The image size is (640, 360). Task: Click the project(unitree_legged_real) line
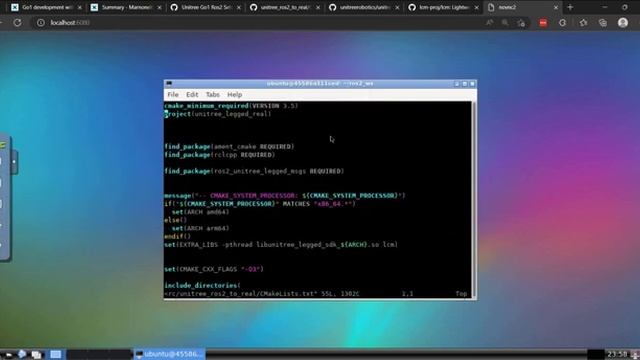tap(218, 114)
